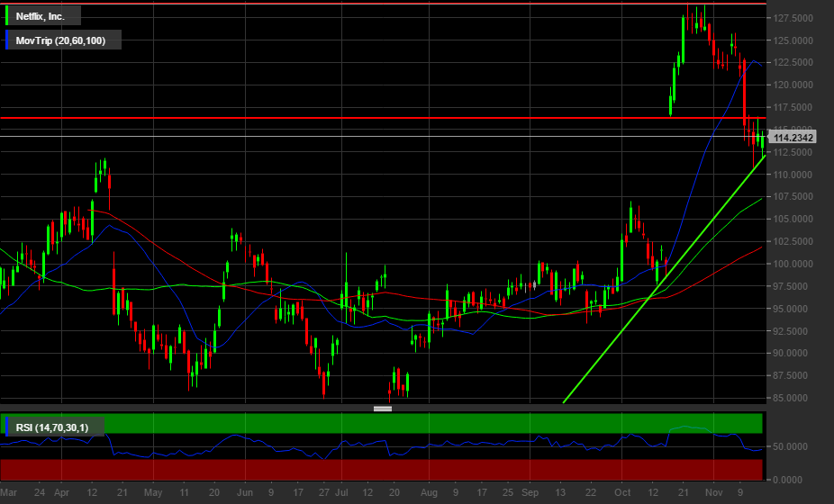Click the 13 date label after Sep

pyautogui.click(x=560, y=492)
